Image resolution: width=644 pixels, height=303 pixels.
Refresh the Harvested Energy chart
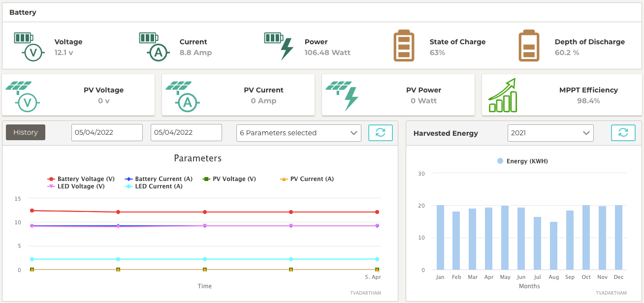pyautogui.click(x=623, y=133)
